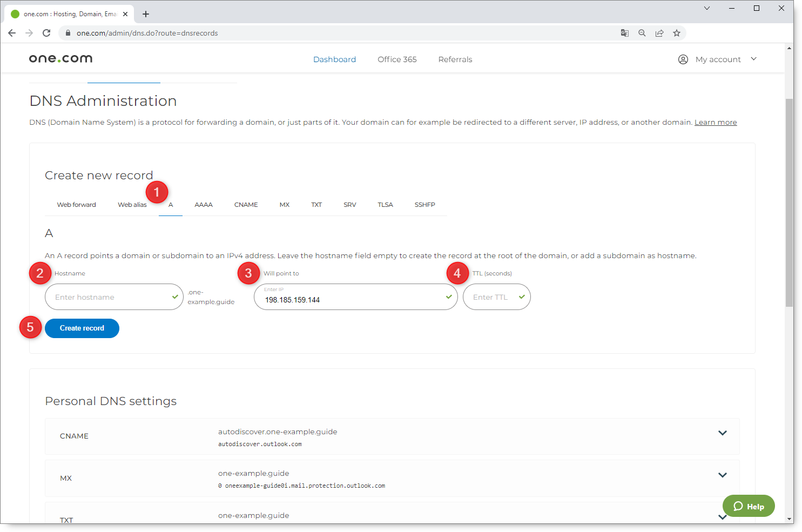
Task: Click the share page icon
Action: pyautogui.click(x=659, y=33)
